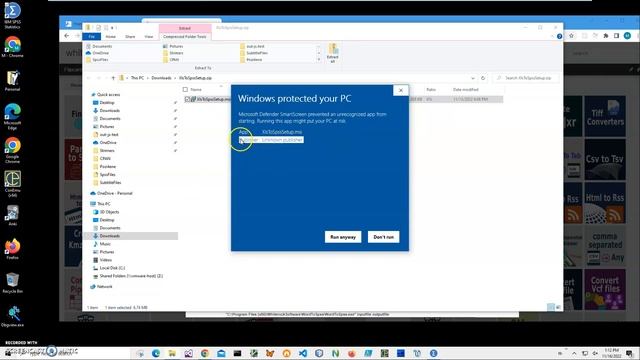Click Convert Vcf files tile in browser

(605, 290)
